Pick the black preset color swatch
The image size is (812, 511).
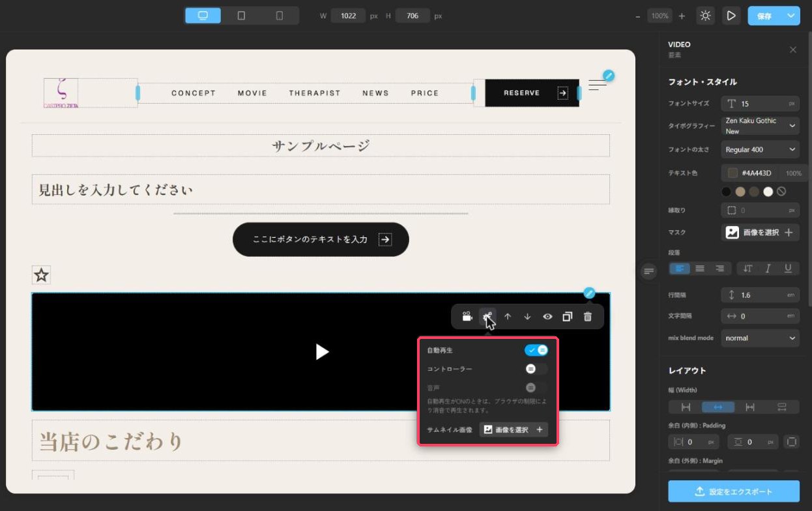click(x=727, y=192)
